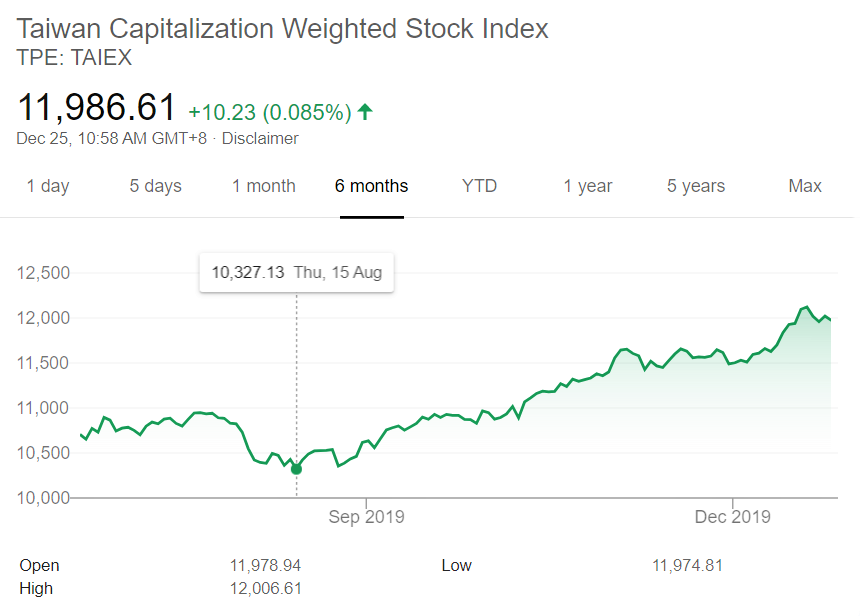Click the Open value 11,978.94
This screenshot has width=860, height=616.
(x=265, y=565)
